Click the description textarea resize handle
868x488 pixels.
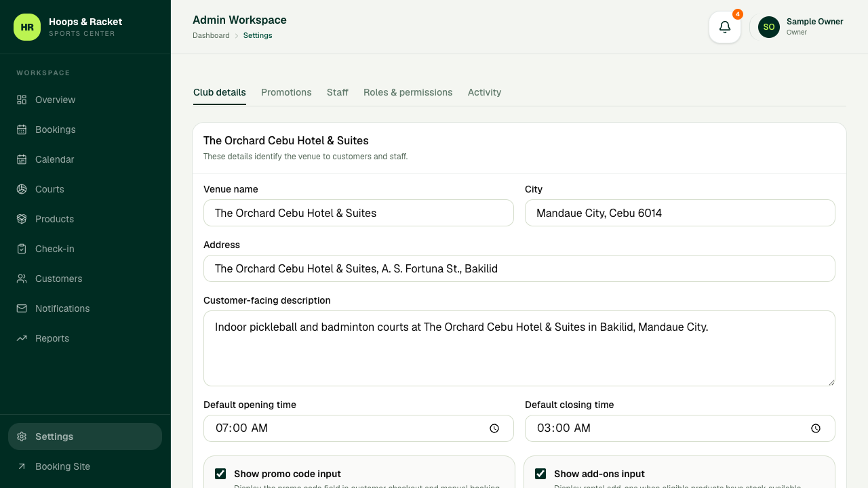[x=831, y=382]
